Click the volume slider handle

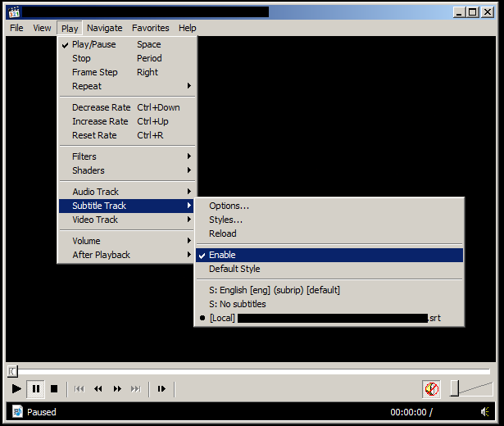pyautogui.click(x=455, y=388)
